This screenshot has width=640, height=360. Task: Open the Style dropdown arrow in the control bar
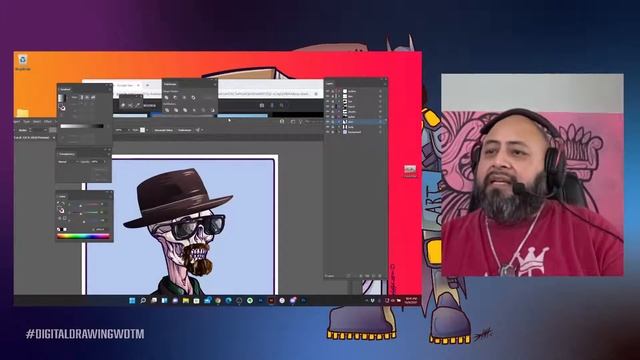click(x=147, y=130)
